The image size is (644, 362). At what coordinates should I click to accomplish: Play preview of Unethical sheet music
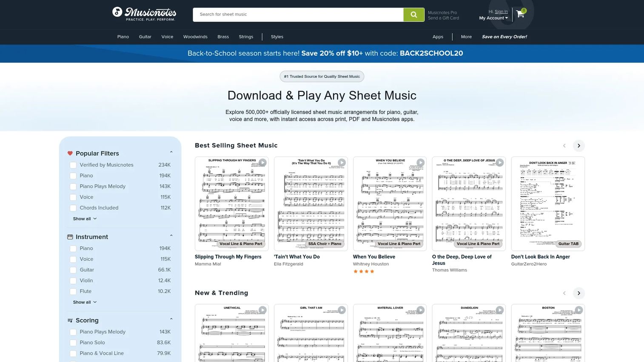[262, 310]
